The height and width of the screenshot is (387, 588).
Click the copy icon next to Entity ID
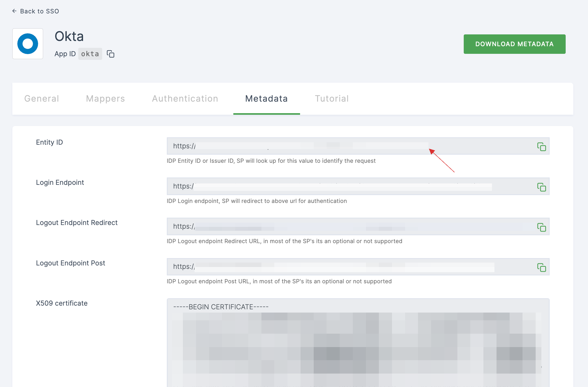coord(541,147)
